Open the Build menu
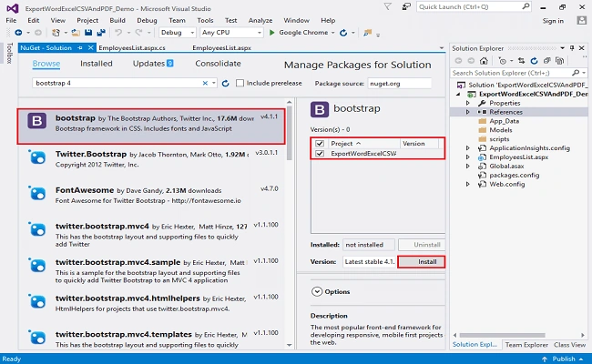 (x=117, y=20)
